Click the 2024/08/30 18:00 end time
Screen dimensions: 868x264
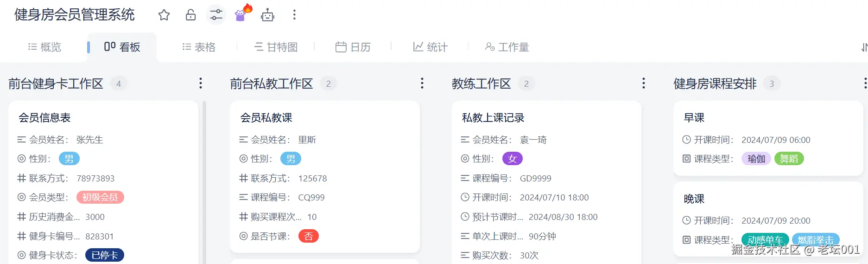point(563,217)
